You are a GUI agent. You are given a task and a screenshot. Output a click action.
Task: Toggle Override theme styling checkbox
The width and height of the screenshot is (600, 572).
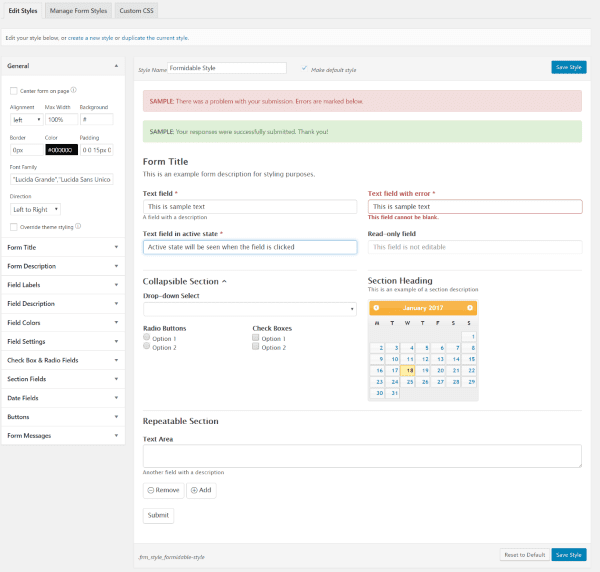pyautogui.click(x=13, y=227)
